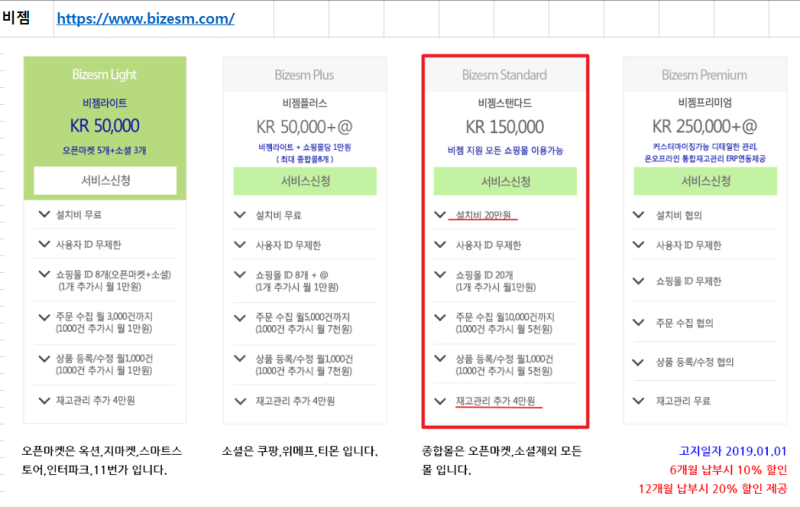800x507 pixels.
Task: Click 서비스신청 button under Bizesm Plus
Action: [x=305, y=181]
